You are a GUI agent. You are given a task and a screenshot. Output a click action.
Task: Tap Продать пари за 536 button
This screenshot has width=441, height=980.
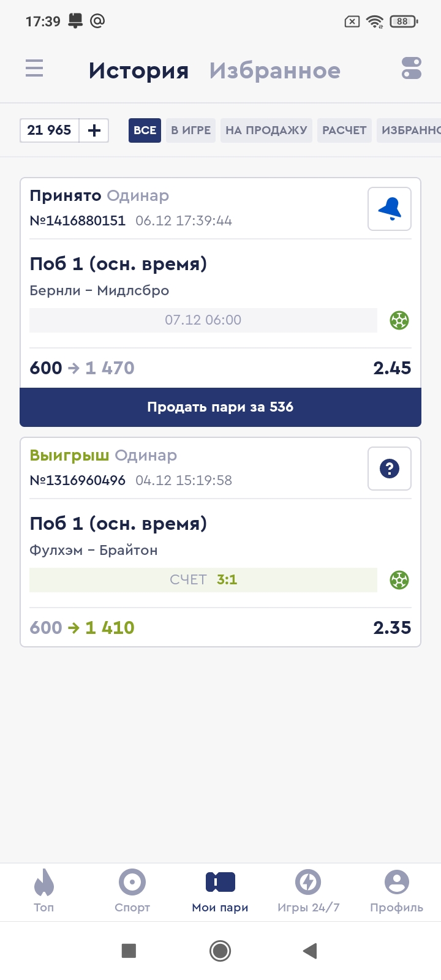point(221,407)
